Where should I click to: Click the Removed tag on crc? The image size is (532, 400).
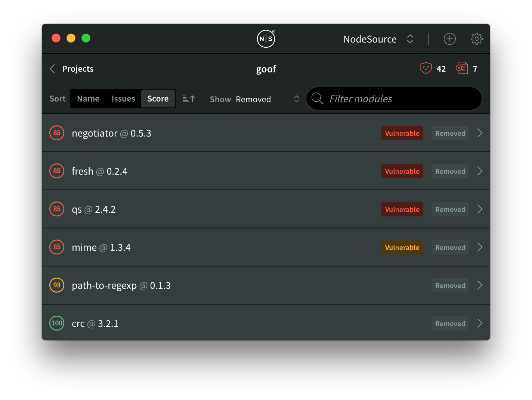[x=450, y=324]
